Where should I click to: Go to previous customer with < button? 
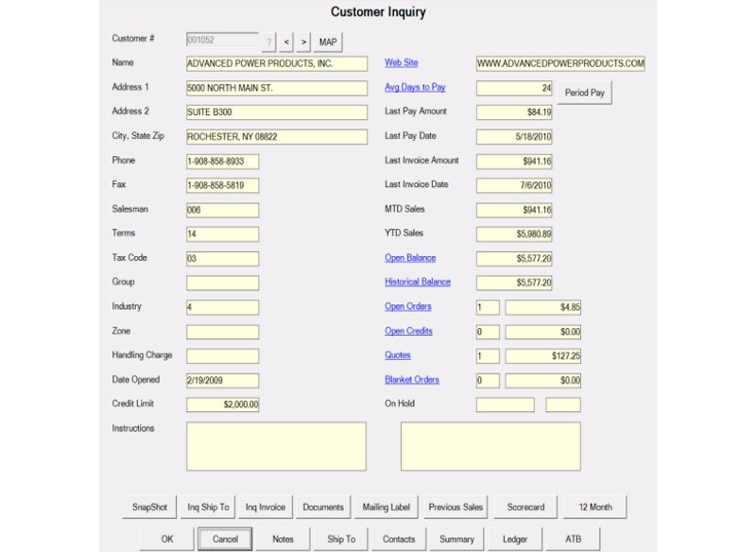286,42
